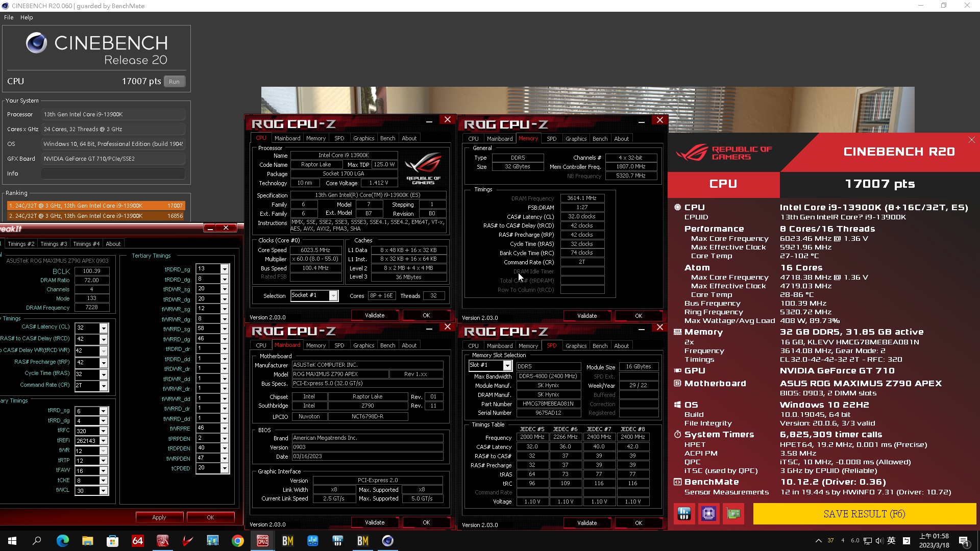Click Validate in CPU-Z SPD window
The image size is (980, 551).
click(587, 523)
